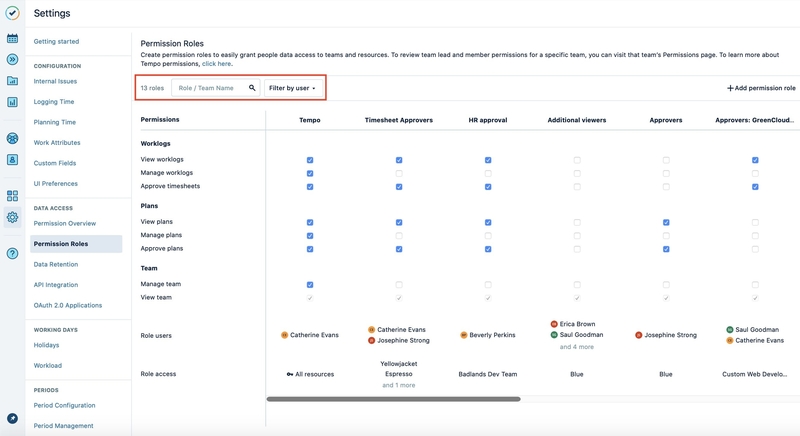
Task: Open the Filter by user dropdown
Action: pyautogui.click(x=293, y=88)
